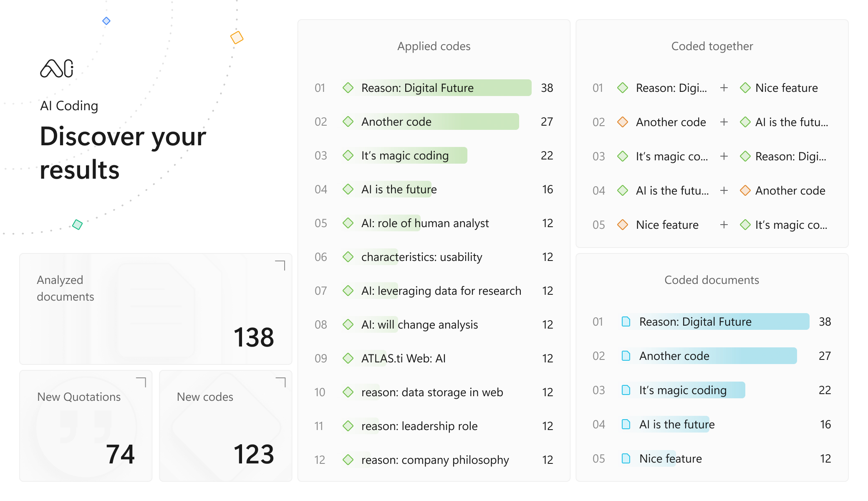Click the orange diamond next to Another code
The height and width of the screenshot is (501, 868).
(623, 122)
